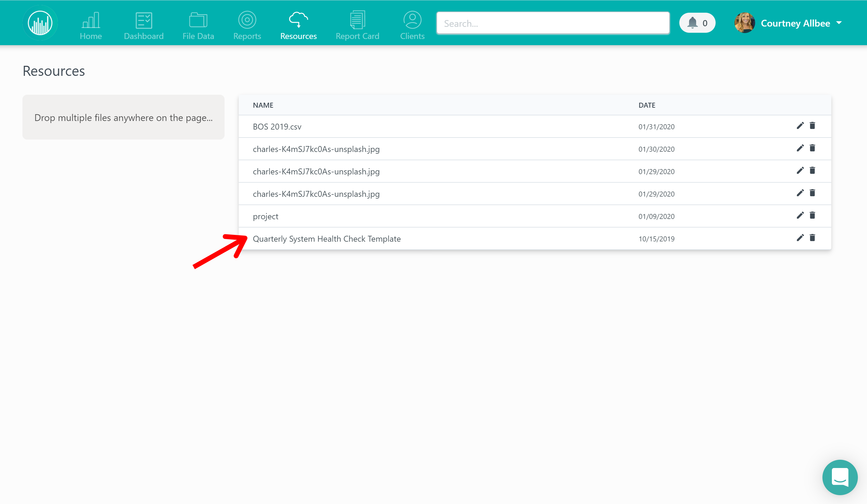Open the project resource name
Image resolution: width=867 pixels, height=504 pixels.
pos(265,217)
